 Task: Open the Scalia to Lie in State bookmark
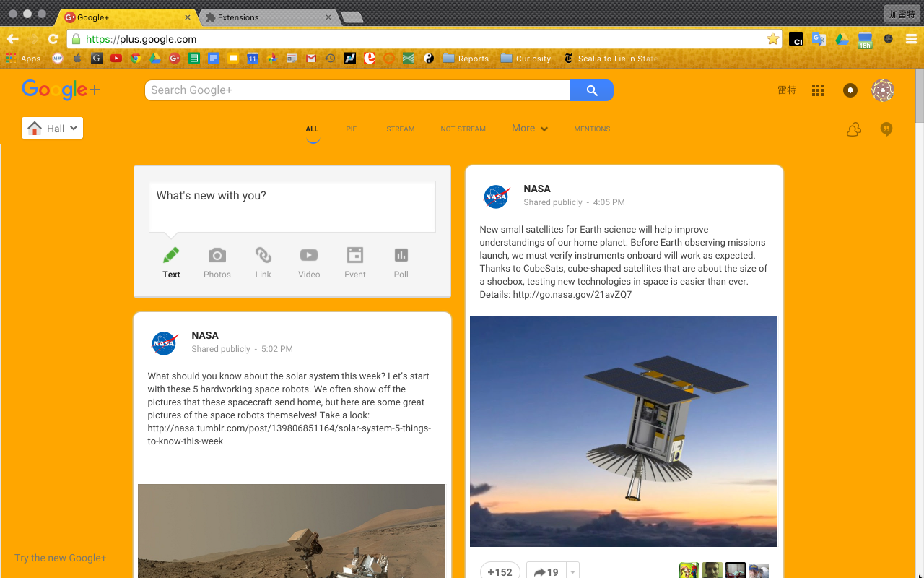coord(611,59)
